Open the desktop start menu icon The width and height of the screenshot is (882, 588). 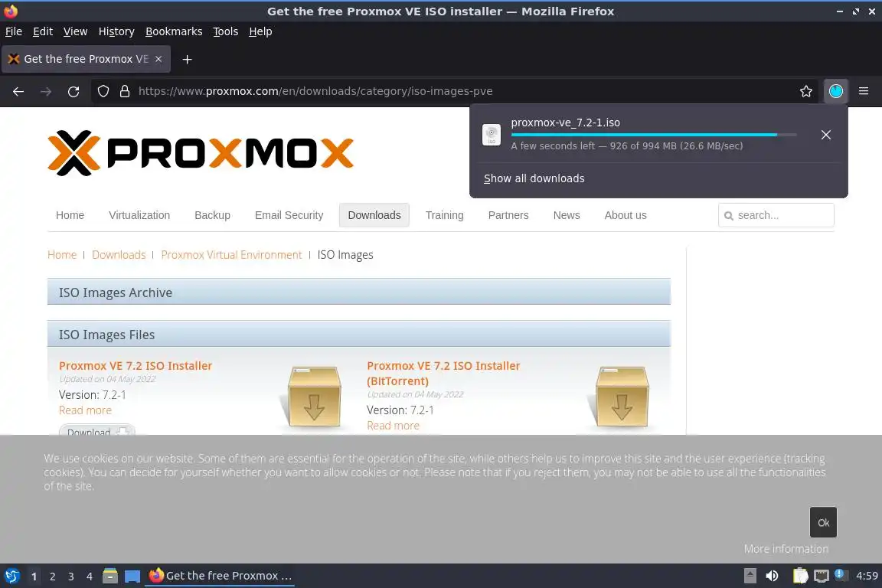11,576
